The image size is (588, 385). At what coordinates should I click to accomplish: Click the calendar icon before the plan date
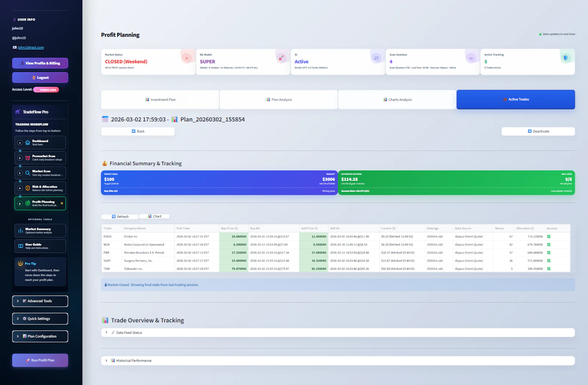(x=105, y=119)
